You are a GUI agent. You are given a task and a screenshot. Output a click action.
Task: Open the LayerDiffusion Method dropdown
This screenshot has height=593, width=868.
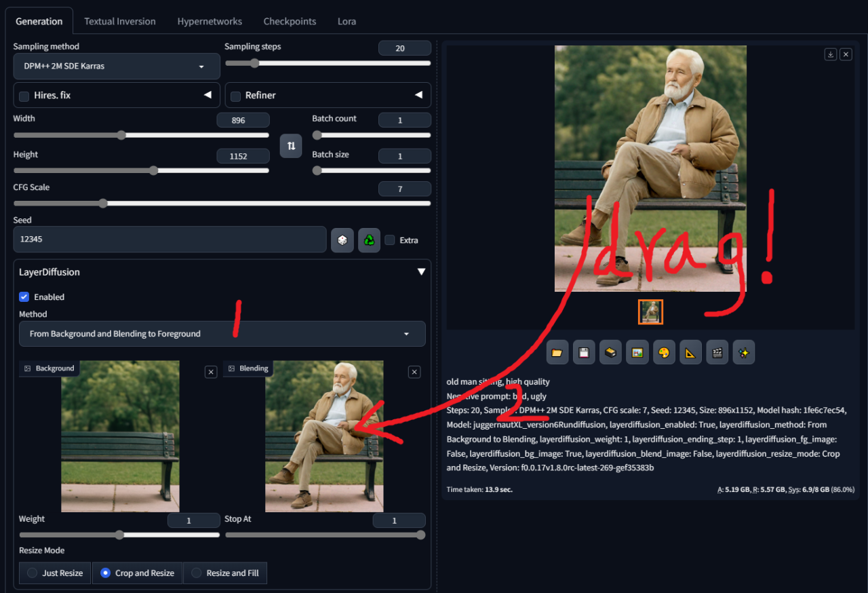pos(222,334)
